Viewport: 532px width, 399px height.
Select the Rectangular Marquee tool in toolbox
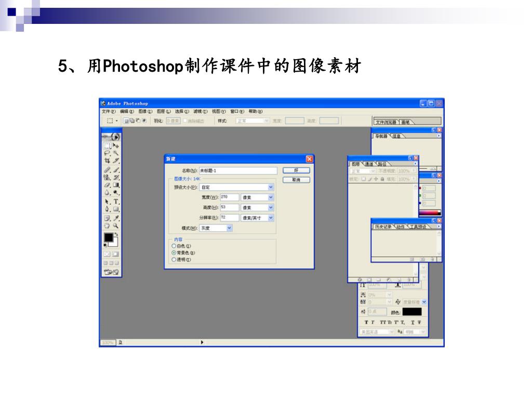pos(107,146)
